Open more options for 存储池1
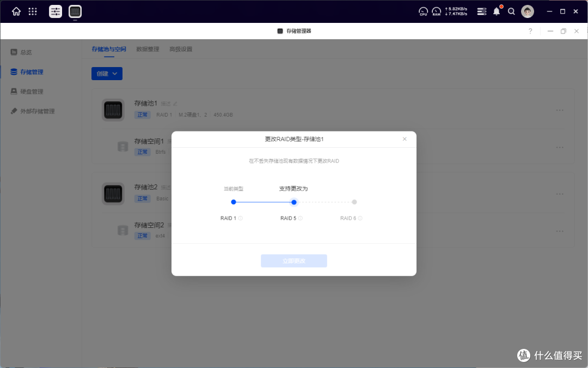This screenshot has height=368, width=588. point(560,110)
